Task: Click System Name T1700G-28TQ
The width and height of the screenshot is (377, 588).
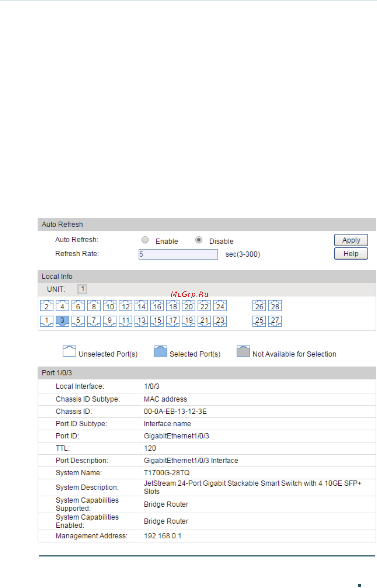Action: pos(167,473)
